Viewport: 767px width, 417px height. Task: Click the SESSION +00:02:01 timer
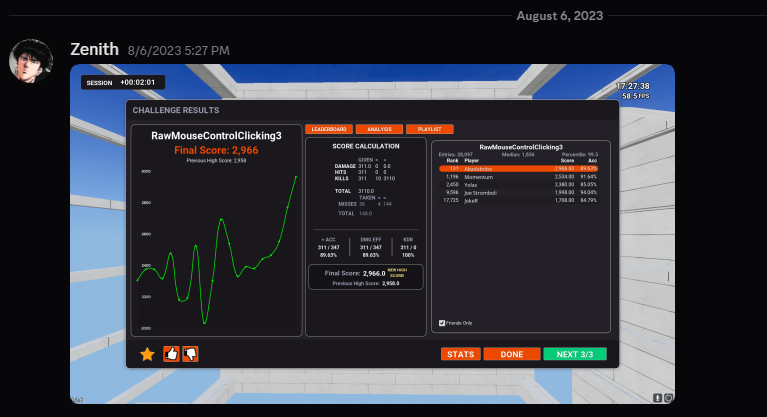point(123,82)
